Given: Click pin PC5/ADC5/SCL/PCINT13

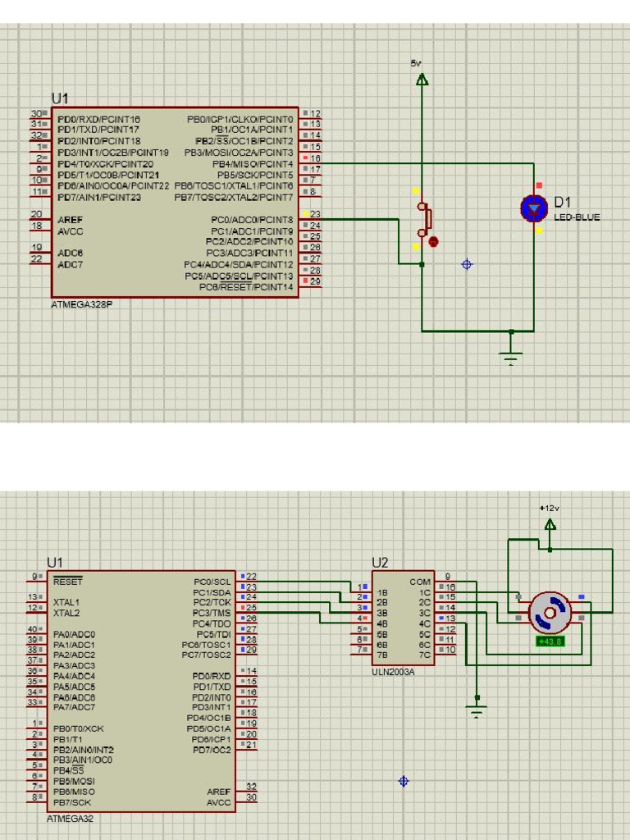Looking at the screenshot, I should click(x=239, y=276).
